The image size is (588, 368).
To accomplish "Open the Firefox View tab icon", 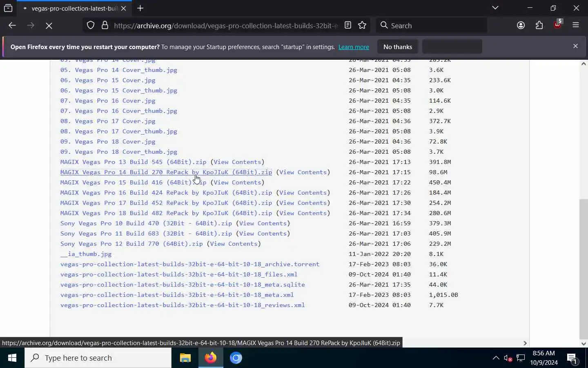I will point(8,8).
